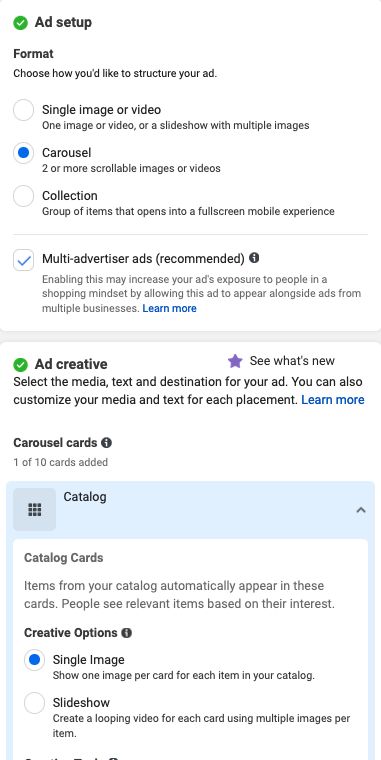Click the info icon beside Carousel cards

click(107, 443)
